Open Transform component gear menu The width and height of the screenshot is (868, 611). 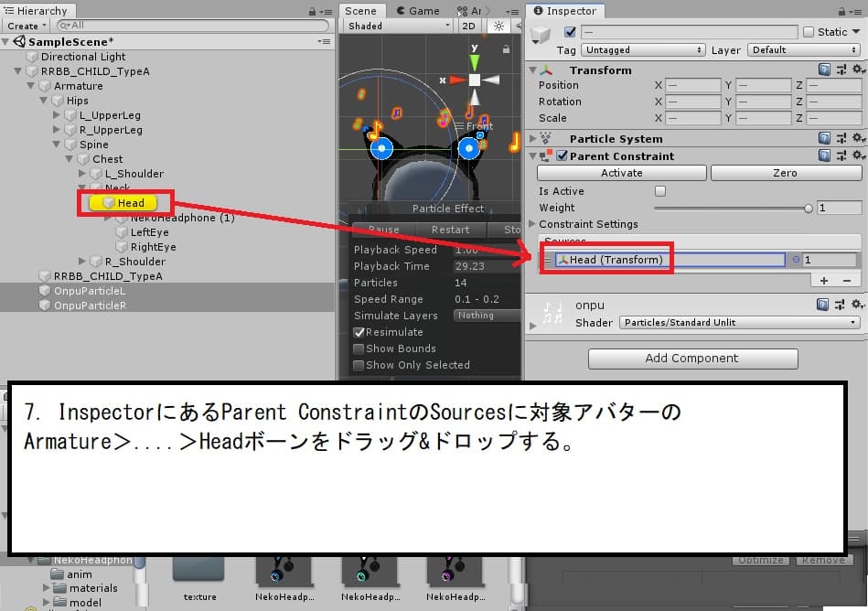click(858, 70)
